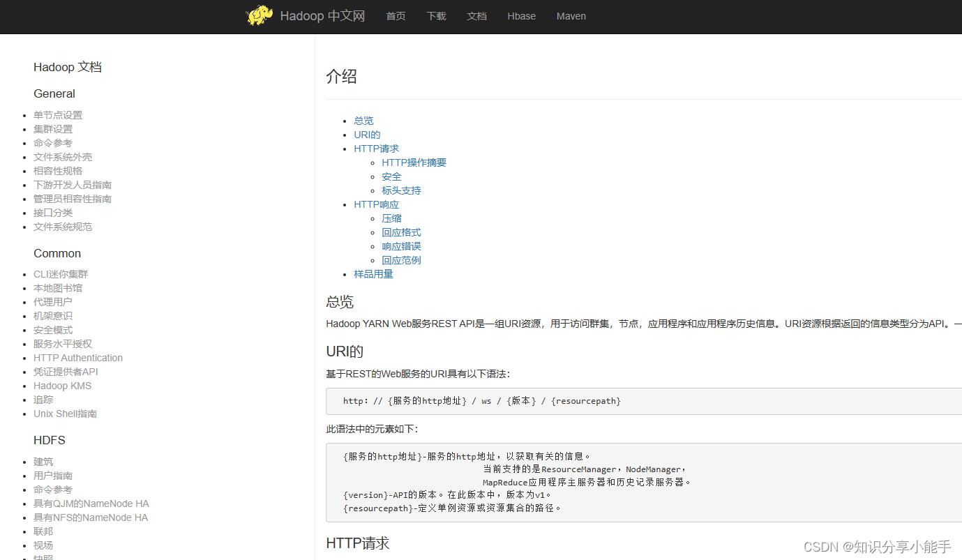Image resolution: width=962 pixels, height=560 pixels.
Task: Open 命令参考 under General
Action: [53, 143]
